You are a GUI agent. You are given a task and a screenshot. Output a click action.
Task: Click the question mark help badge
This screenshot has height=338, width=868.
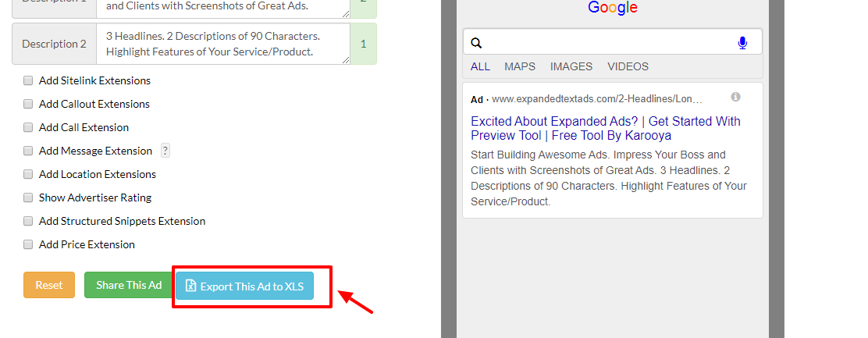(165, 151)
